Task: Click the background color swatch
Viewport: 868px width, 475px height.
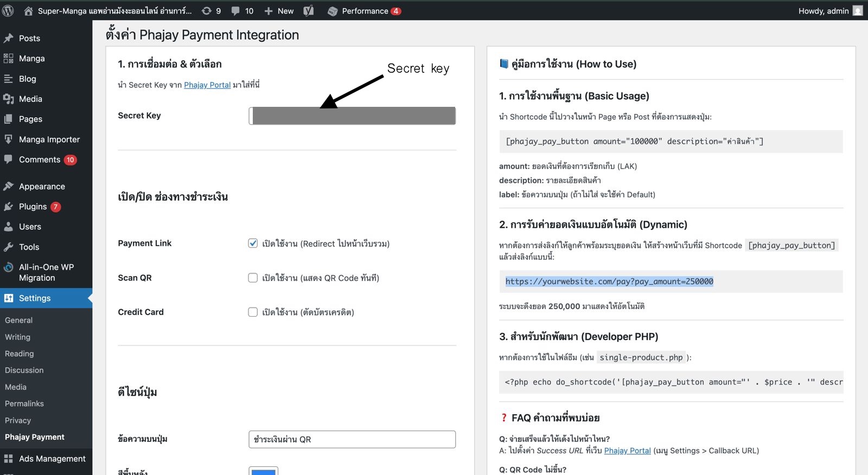Action: [x=264, y=471]
